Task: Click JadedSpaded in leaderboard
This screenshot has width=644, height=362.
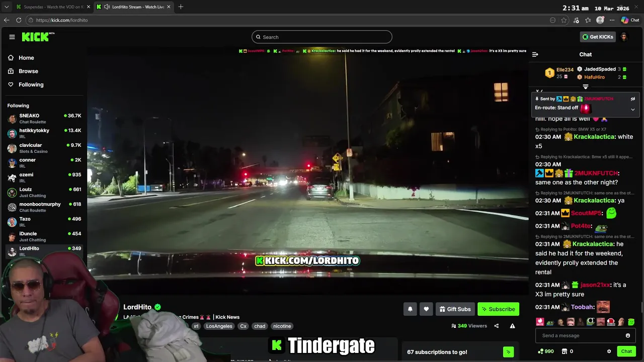Action: (x=600, y=69)
